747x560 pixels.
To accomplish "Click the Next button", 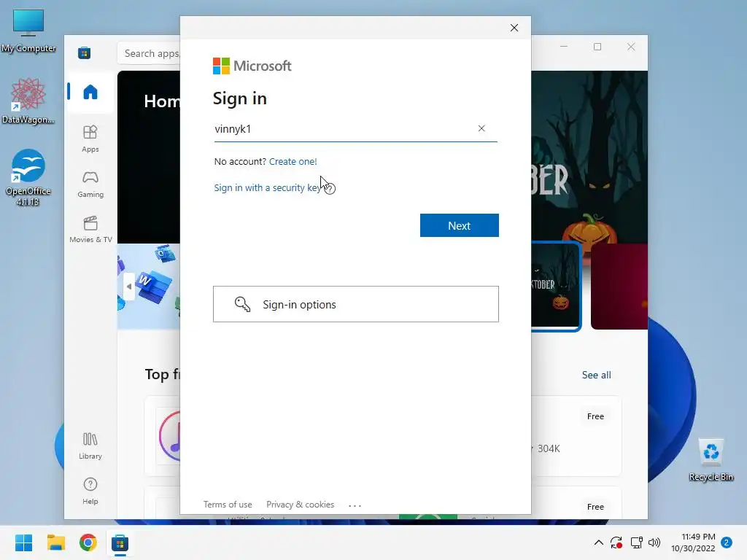I will pyautogui.click(x=460, y=225).
